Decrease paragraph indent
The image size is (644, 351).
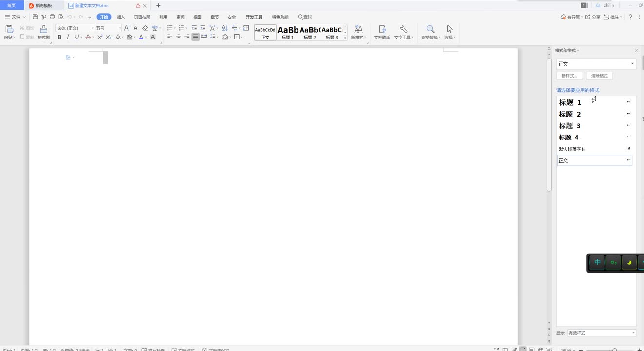(194, 28)
